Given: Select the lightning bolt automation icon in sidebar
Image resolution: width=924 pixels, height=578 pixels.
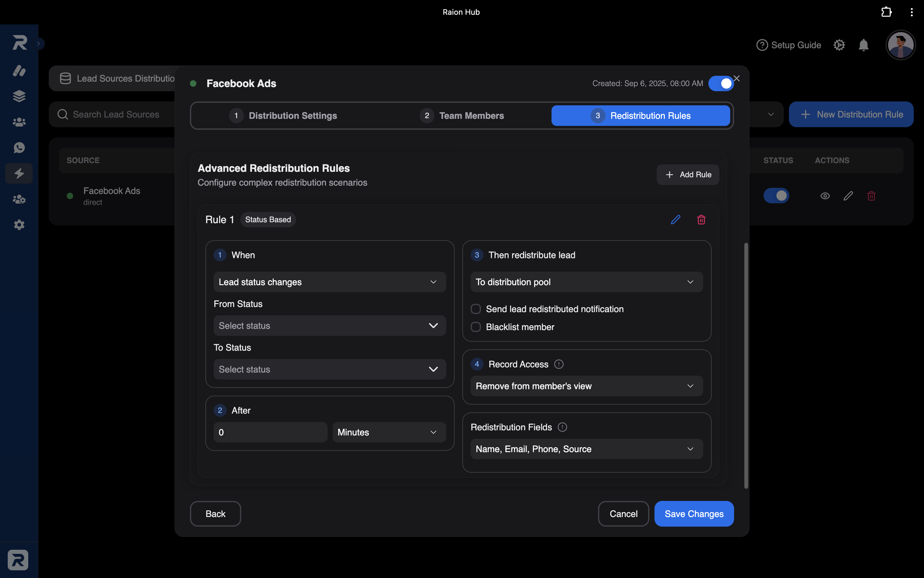Looking at the screenshot, I should pyautogui.click(x=19, y=173).
